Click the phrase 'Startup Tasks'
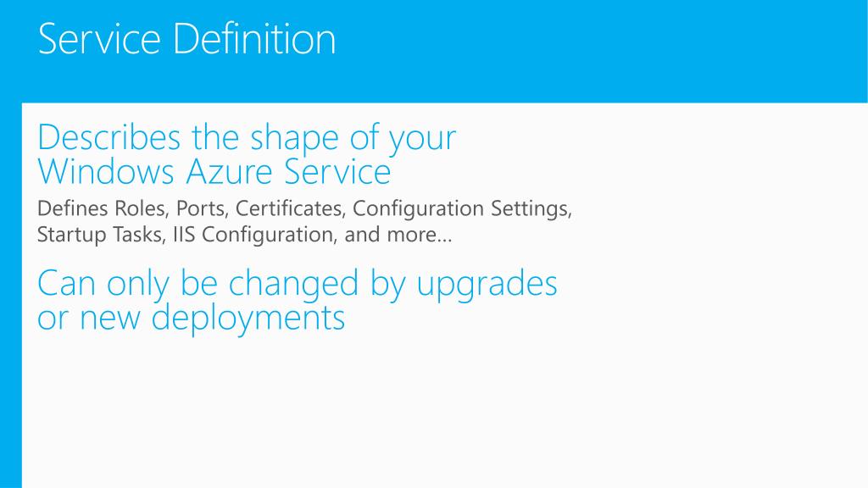Image resolution: width=868 pixels, height=488 pixels. (100, 235)
